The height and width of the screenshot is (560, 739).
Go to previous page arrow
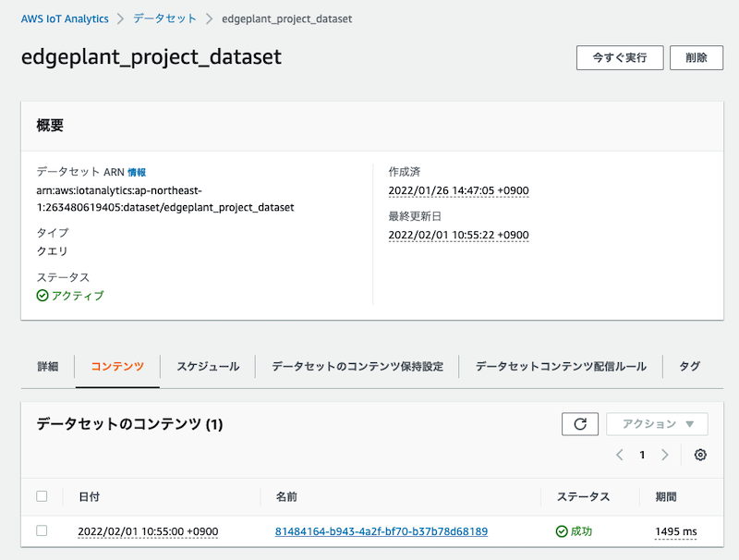pos(620,455)
